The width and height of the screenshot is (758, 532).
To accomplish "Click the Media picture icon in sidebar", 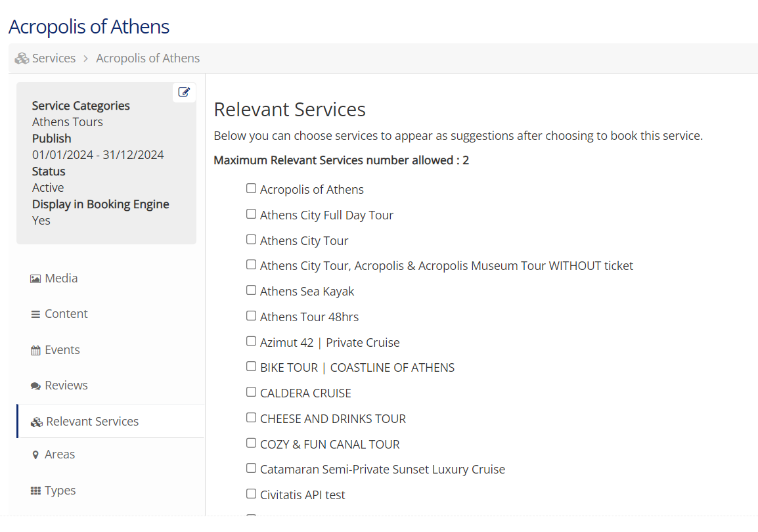I will pos(35,279).
